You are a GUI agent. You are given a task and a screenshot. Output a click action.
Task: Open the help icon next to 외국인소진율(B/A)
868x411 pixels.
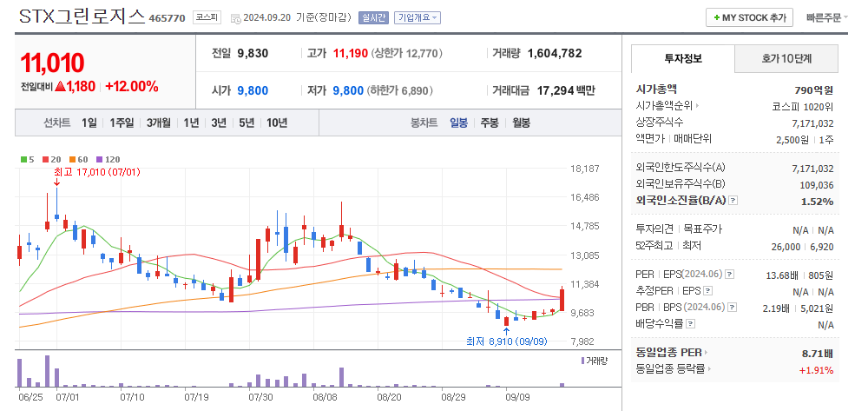(x=733, y=201)
